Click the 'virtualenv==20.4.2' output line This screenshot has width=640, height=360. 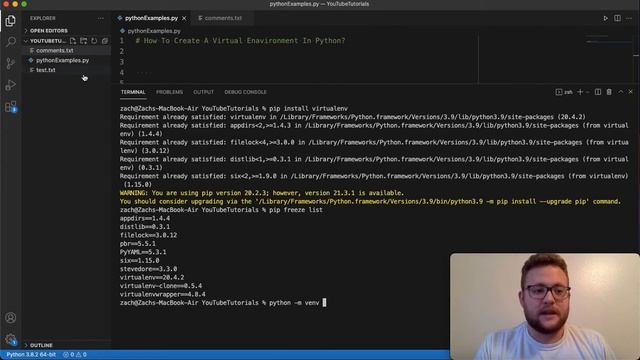[152, 278]
